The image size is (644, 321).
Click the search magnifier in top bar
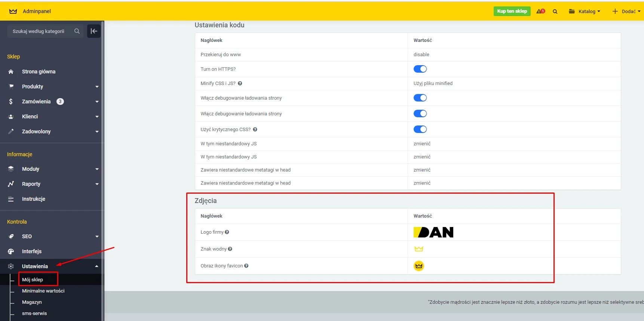[x=555, y=12]
